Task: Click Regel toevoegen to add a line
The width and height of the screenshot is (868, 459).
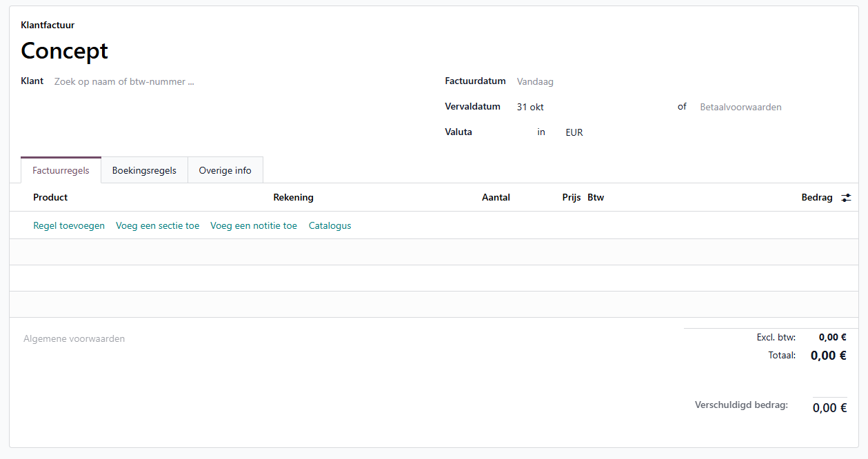Action: [x=69, y=225]
